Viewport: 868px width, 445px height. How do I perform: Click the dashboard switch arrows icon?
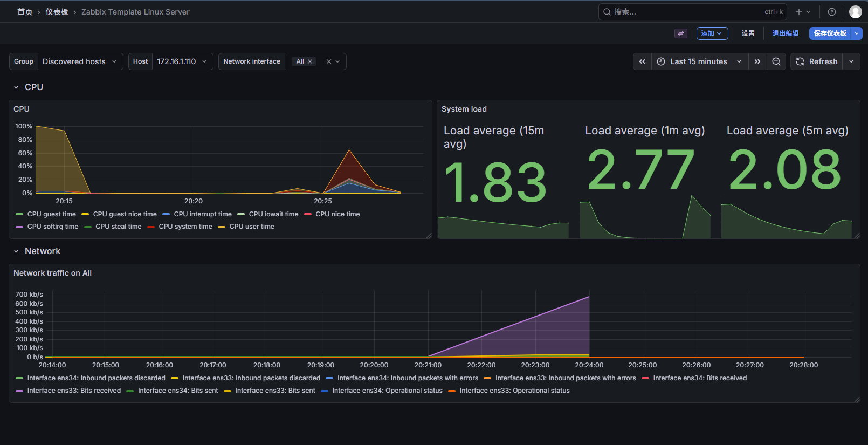tap(681, 33)
